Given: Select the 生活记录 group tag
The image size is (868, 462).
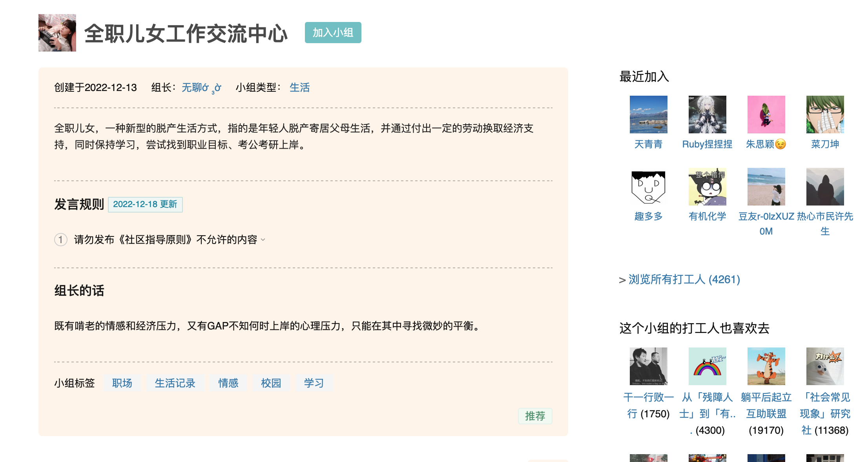Looking at the screenshot, I should click(x=175, y=383).
